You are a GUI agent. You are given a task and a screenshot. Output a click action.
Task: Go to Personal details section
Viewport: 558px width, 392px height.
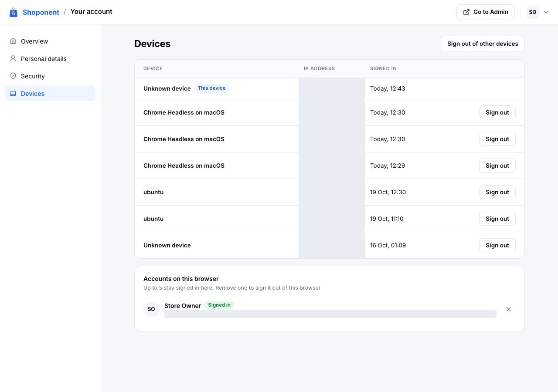coord(50,59)
